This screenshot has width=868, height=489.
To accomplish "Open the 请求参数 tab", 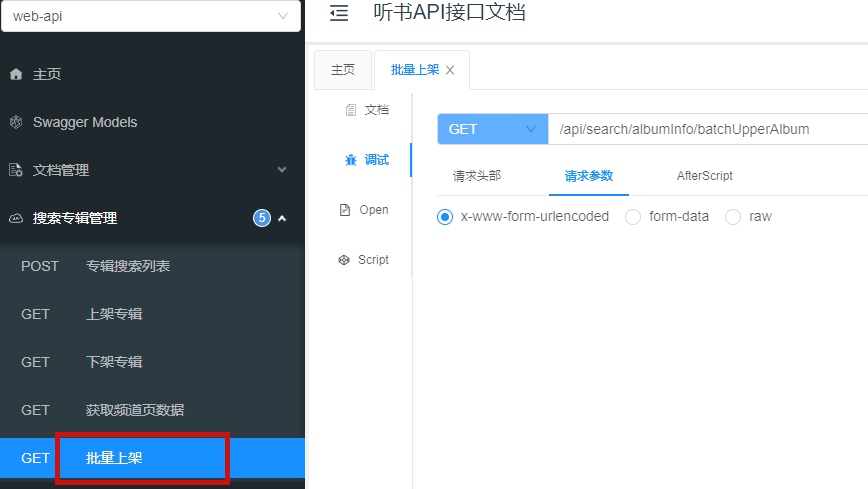I will pyautogui.click(x=588, y=176).
